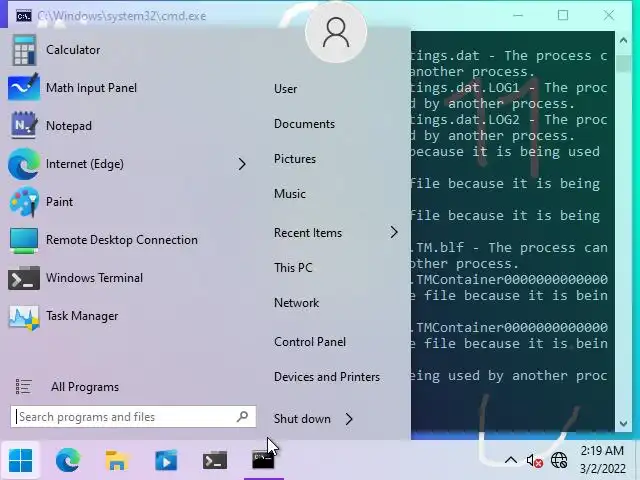640x480 pixels.
Task: Click cmd window scrollbar down arrow
Action: 623,424
